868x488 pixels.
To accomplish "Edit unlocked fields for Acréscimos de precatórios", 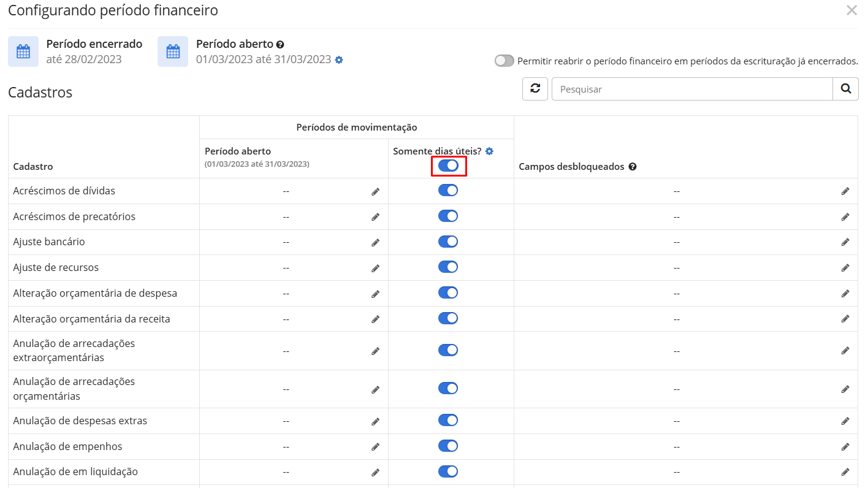I will click(845, 217).
